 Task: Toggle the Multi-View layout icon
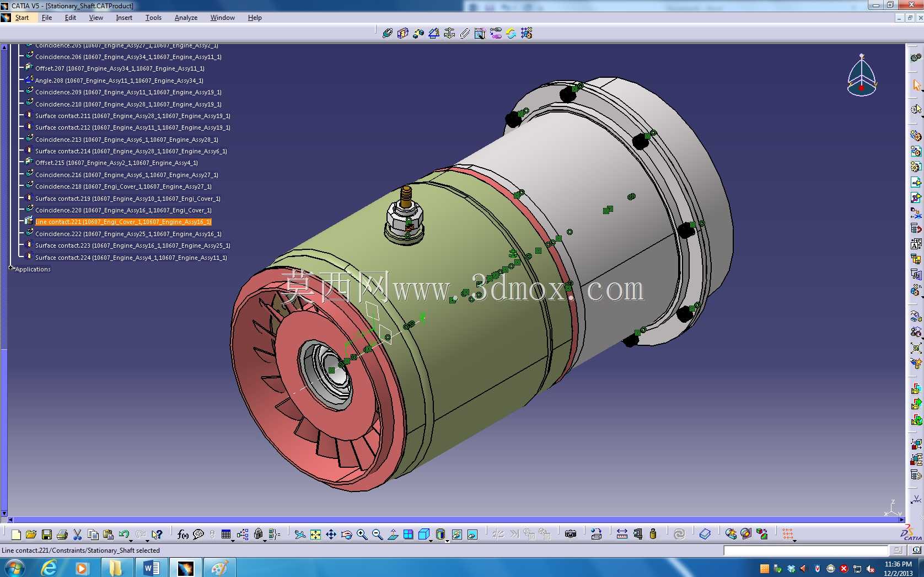(408, 534)
